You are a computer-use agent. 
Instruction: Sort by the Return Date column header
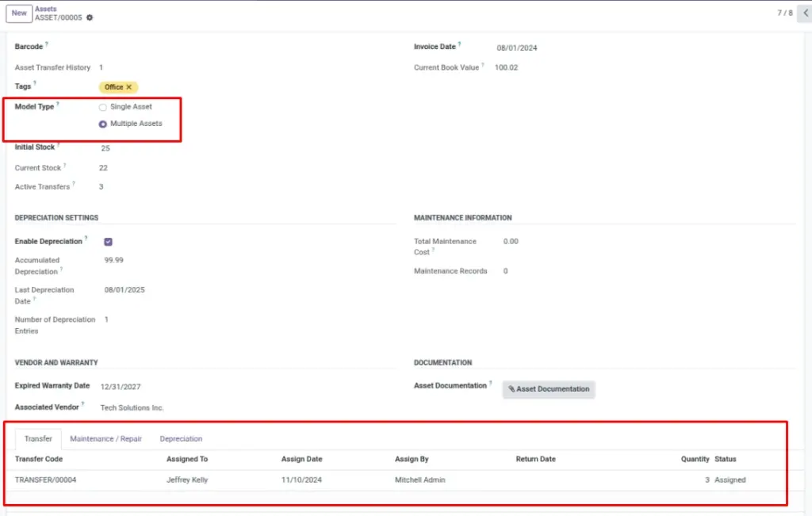535,459
